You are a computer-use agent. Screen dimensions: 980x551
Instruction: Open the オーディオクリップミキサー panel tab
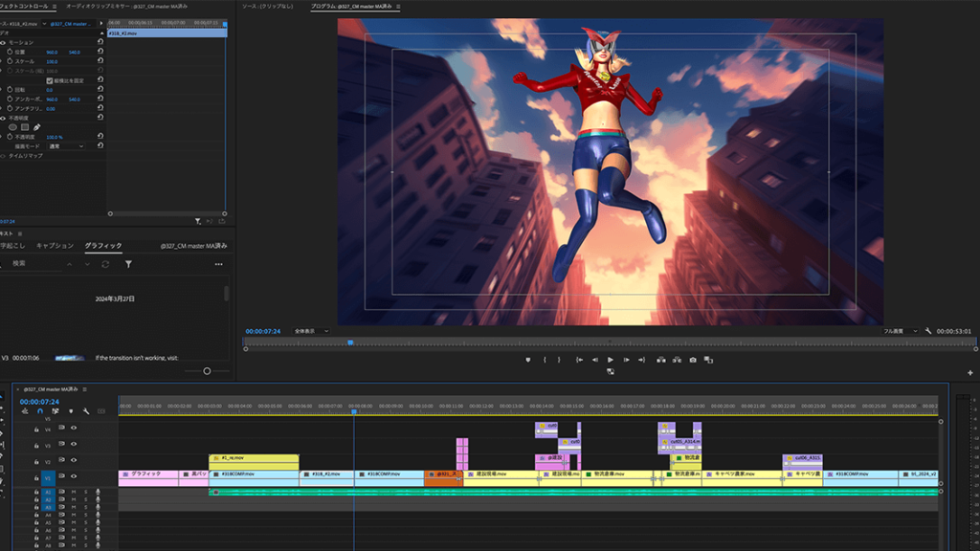[x=99, y=7]
